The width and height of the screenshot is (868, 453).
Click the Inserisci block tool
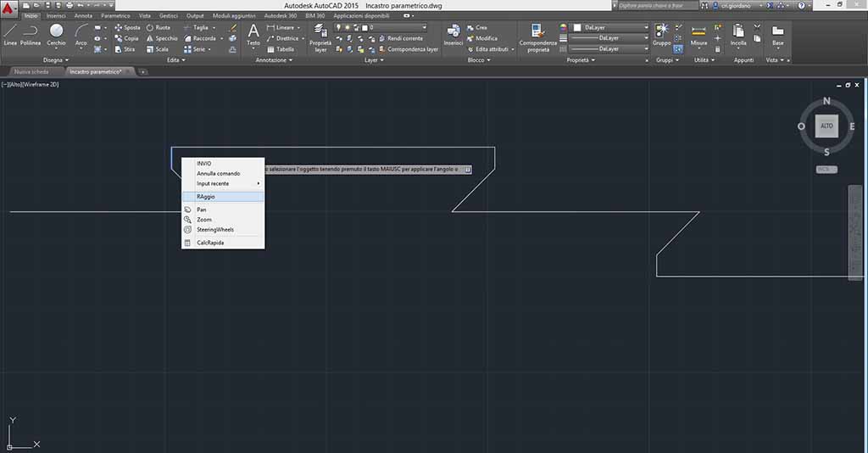[x=453, y=34]
